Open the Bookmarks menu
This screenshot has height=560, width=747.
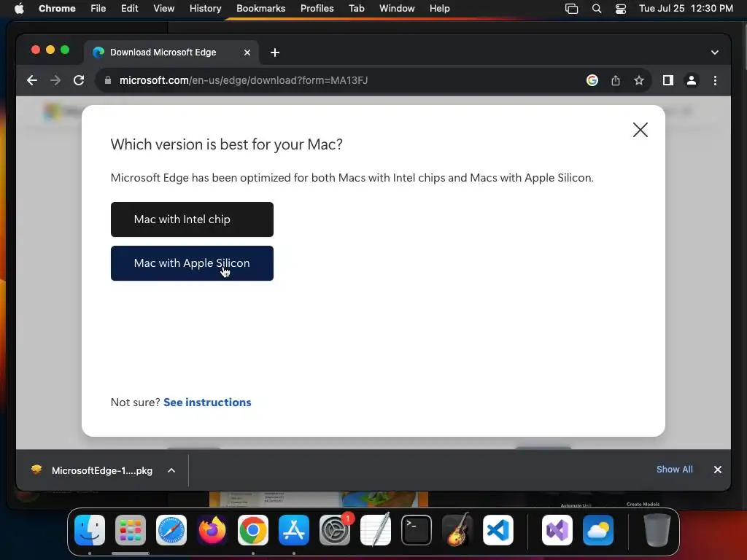(x=260, y=9)
